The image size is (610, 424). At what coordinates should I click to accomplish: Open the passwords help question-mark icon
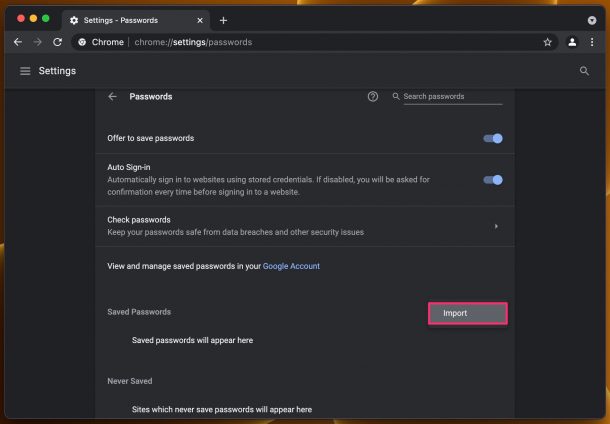[x=373, y=96]
